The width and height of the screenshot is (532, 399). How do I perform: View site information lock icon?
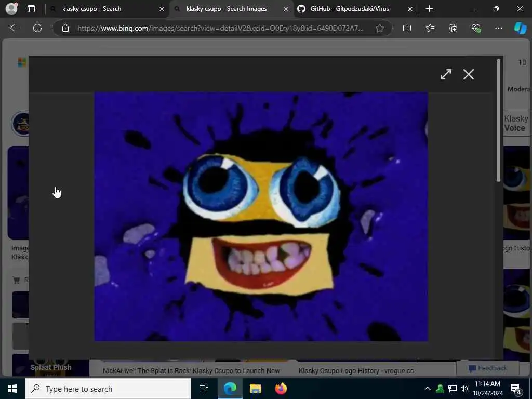pos(65,28)
